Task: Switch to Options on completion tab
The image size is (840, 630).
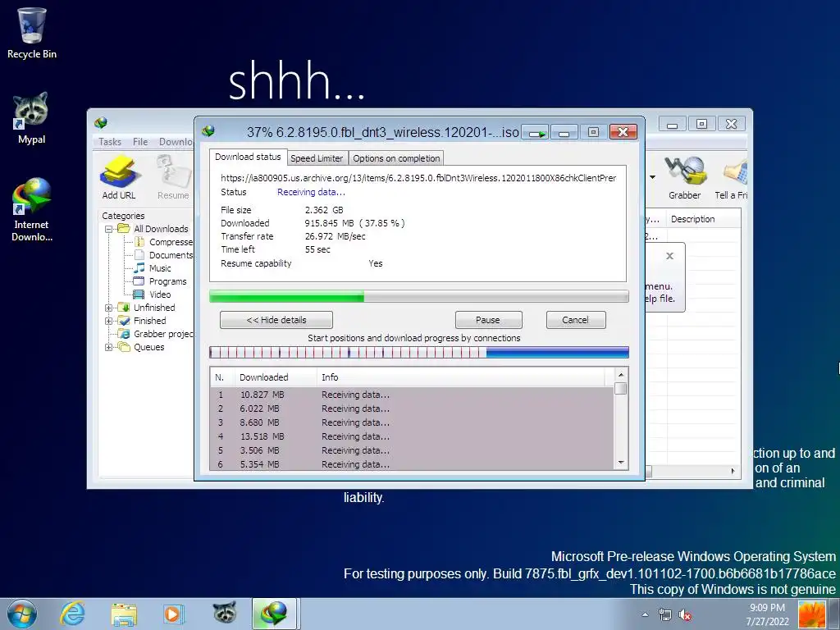Action: click(396, 158)
